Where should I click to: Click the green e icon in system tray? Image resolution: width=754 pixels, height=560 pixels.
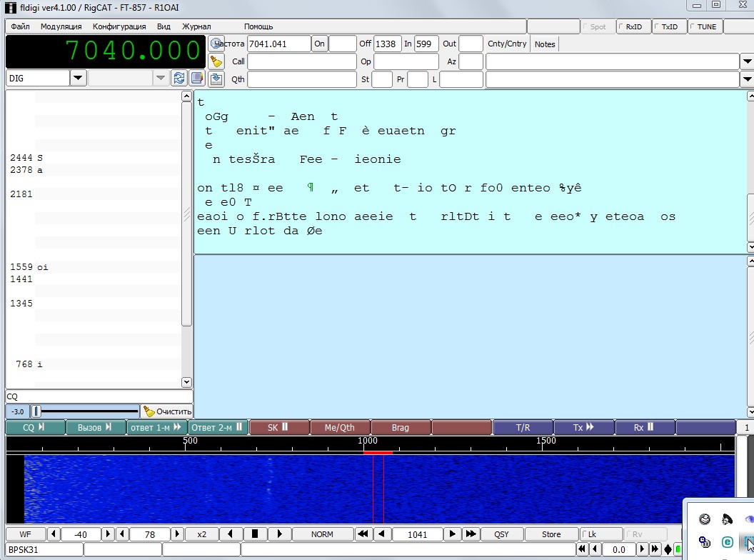727,542
